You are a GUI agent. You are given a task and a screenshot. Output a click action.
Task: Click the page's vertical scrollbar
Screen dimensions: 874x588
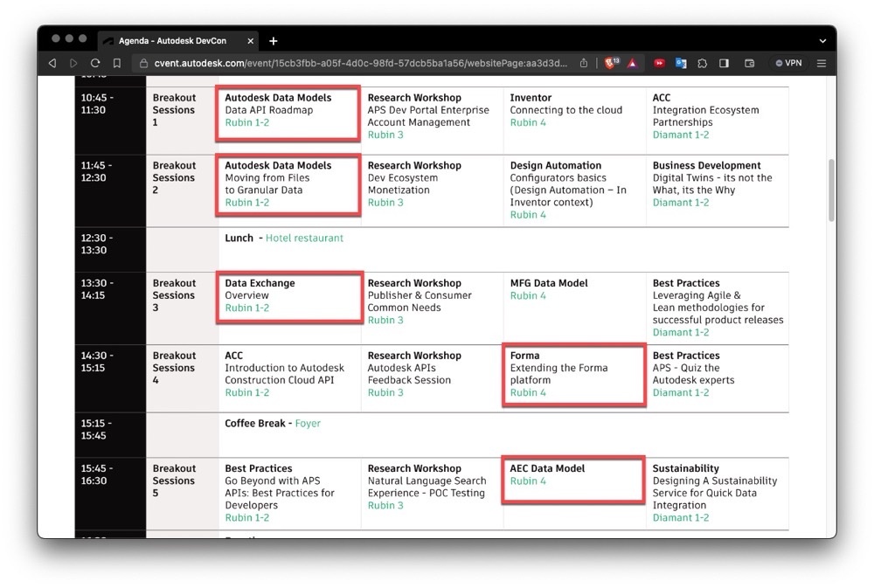831,190
